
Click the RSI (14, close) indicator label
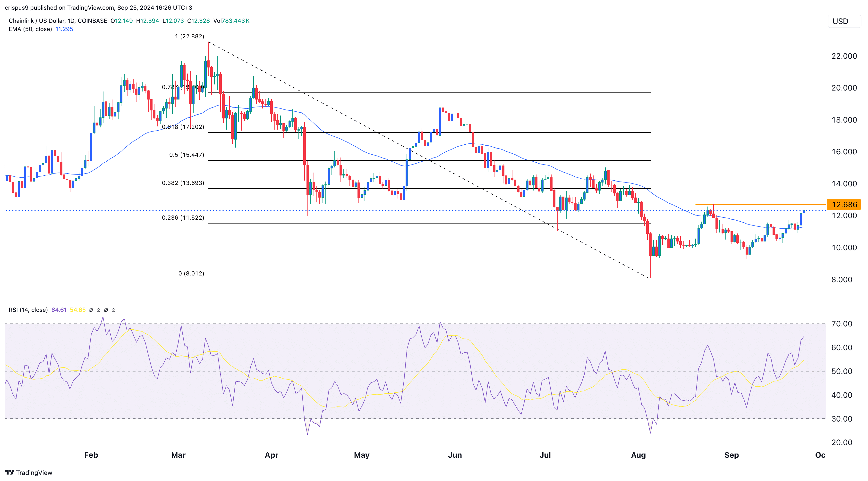point(28,310)
